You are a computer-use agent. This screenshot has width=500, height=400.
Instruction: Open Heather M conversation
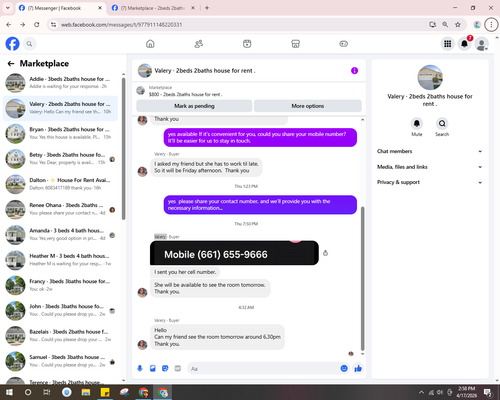60,260
